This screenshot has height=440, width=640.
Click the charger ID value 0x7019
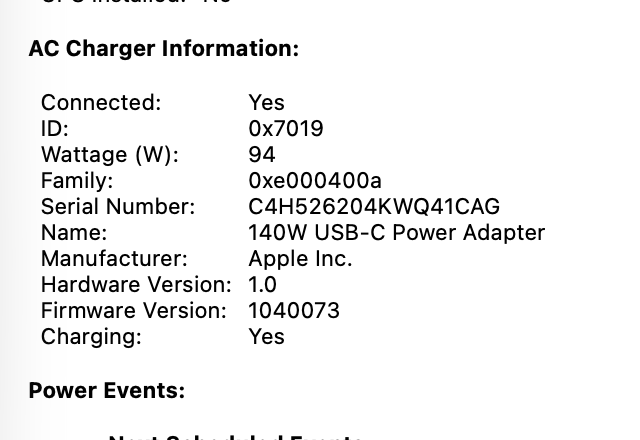[x=285, y=129]
